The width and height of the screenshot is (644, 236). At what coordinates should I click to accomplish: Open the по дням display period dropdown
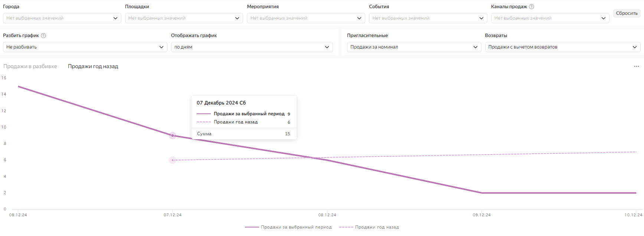coord(252,47)
